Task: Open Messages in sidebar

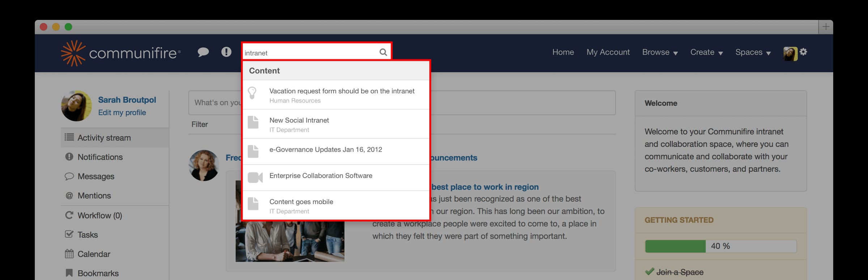Action: pyautogui.click(x=115, y=176)
